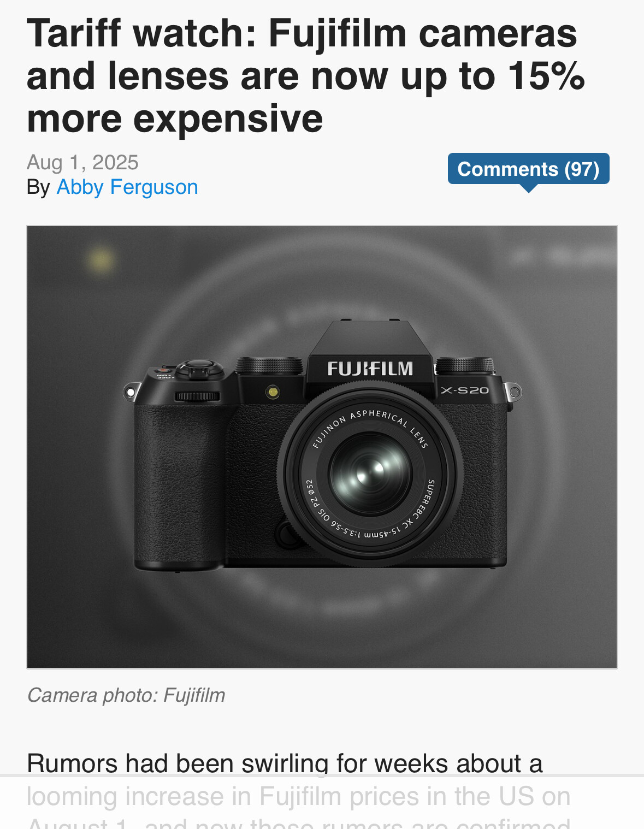Tap the shutter button dial on the camera

(199, 368)
